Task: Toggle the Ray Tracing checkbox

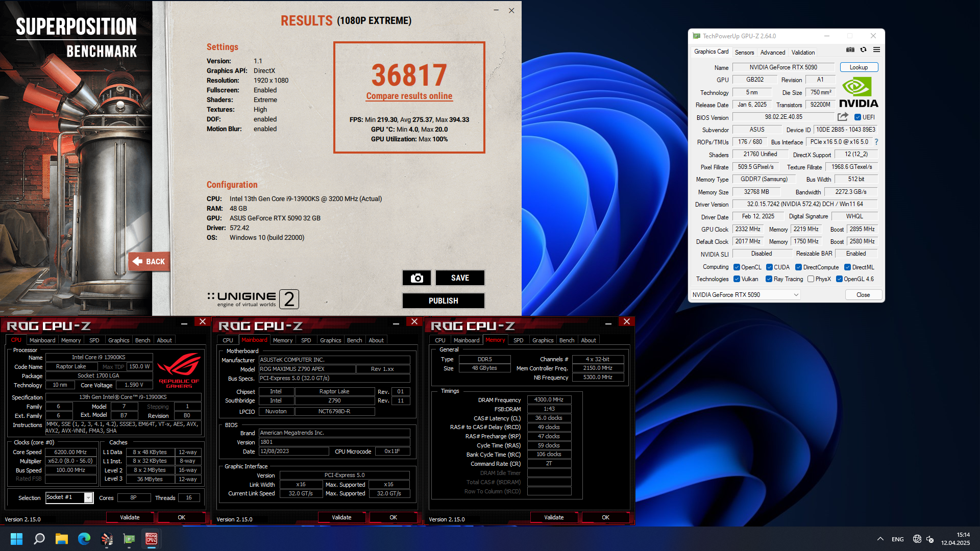Action: pos(769,279)
